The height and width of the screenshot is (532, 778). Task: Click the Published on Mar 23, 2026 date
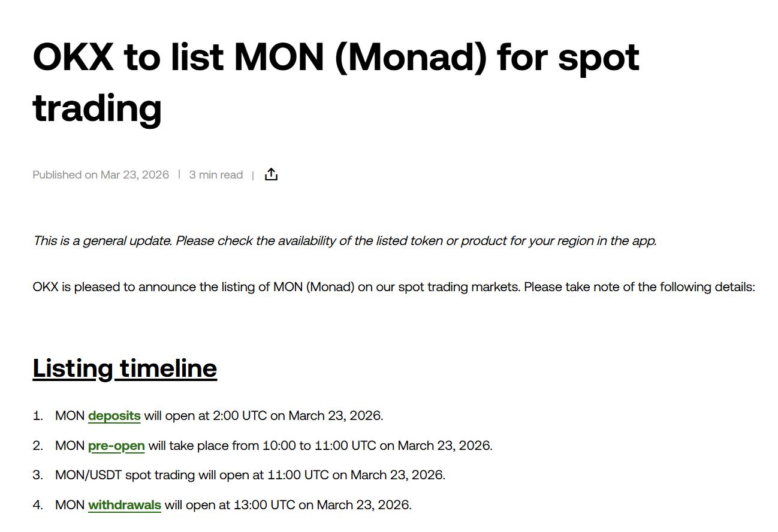point(101,175)
